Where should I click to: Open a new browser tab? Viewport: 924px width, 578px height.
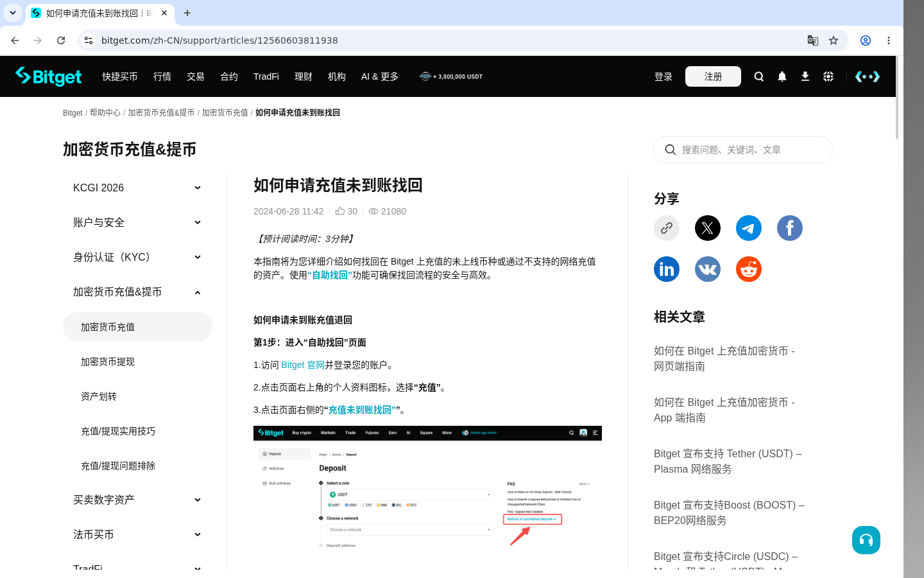tap(187, 13)
